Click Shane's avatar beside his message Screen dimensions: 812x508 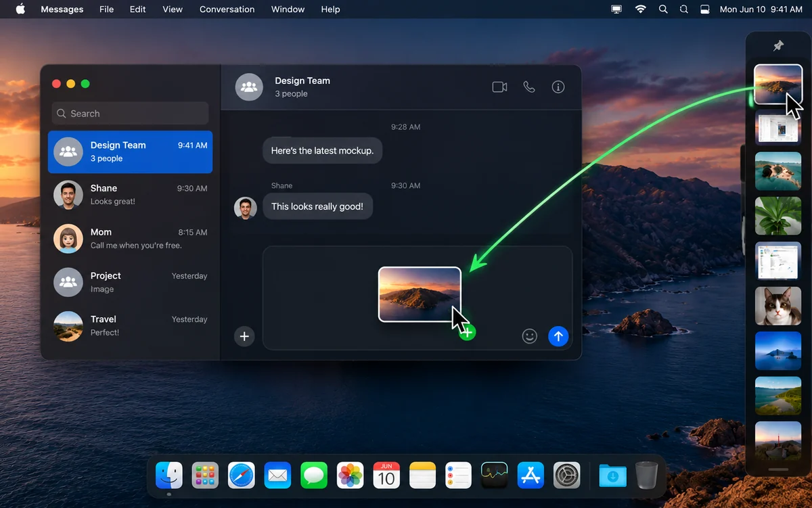pyautogui.click(x=246, y=208)
